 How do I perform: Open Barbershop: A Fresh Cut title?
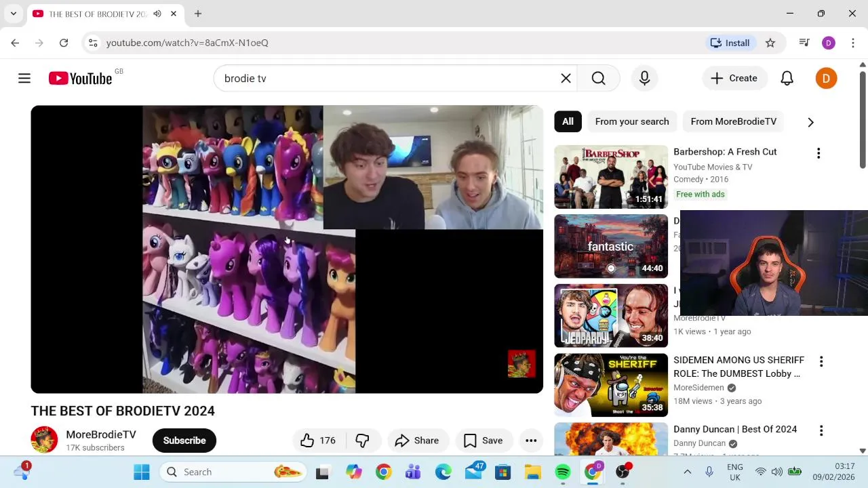(x=725, y=152)
